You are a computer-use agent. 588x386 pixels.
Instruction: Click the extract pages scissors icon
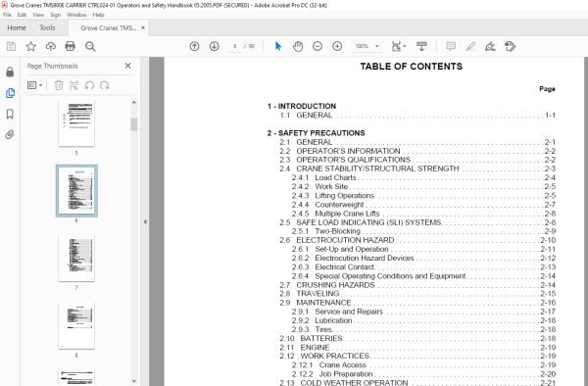73,85
